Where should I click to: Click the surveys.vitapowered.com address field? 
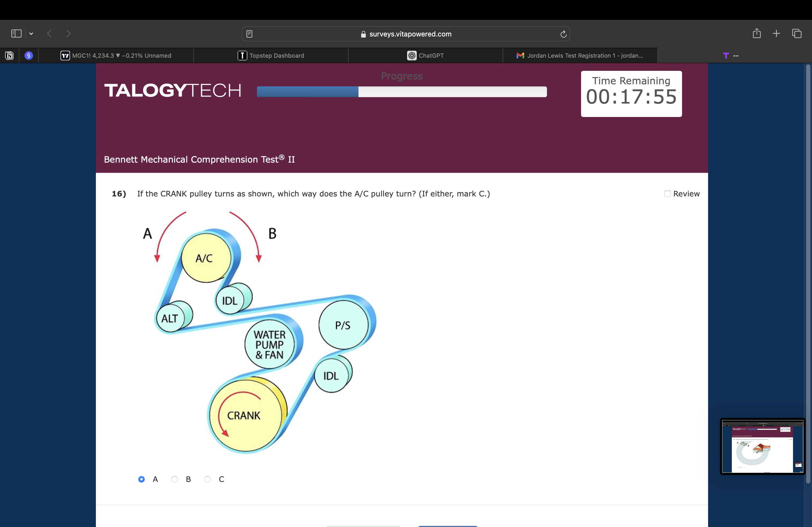[406, 34]
